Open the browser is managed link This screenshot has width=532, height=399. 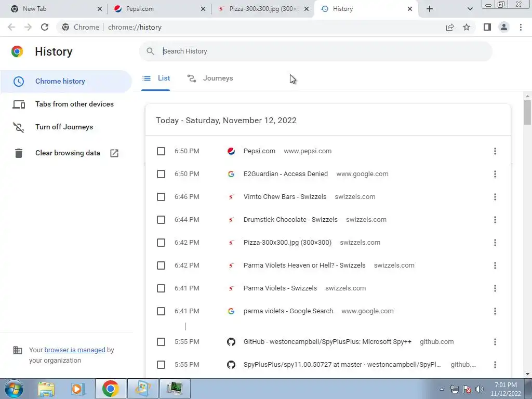(75, 350)
